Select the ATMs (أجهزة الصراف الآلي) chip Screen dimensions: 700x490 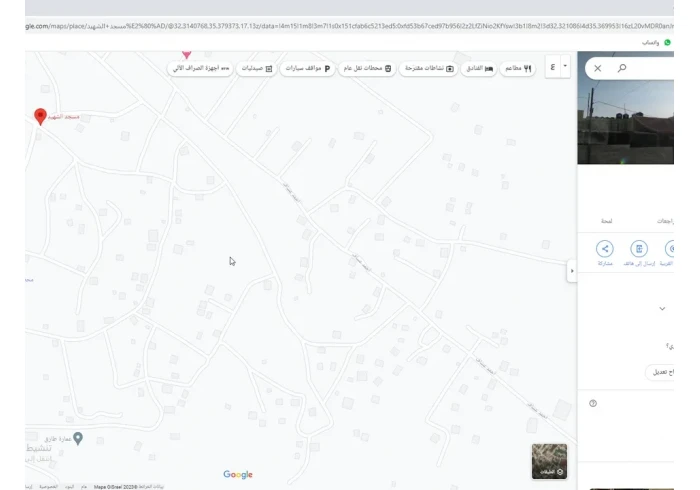tap(201, 68)
